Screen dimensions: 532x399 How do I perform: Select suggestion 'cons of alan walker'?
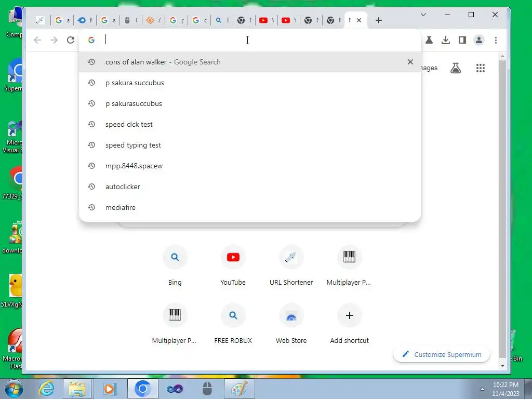(250, 62)
